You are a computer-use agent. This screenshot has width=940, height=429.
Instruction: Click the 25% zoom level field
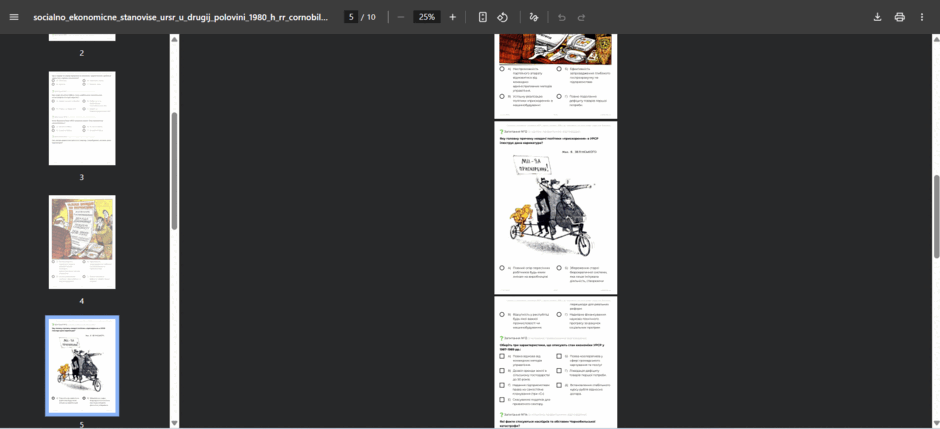(427, 17)
